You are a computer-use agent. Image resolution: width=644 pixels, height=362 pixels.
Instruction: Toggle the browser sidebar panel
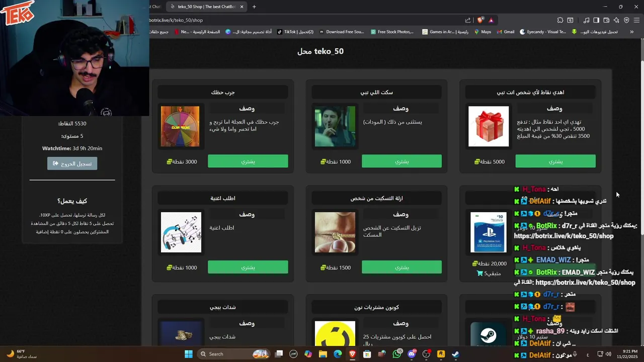point(596,20)
